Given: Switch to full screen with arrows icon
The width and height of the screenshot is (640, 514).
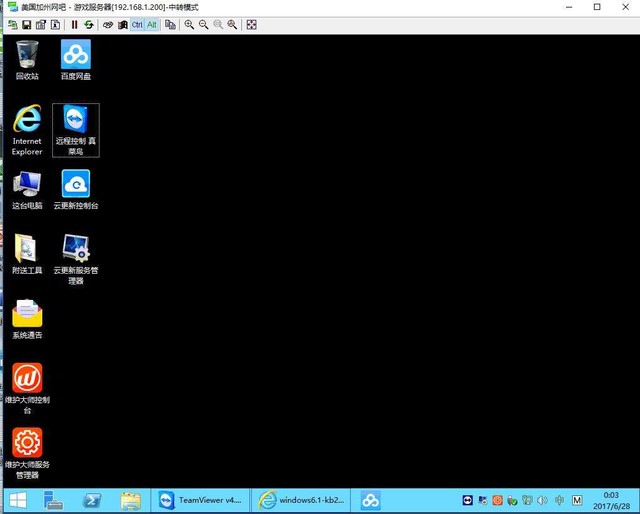Looking at the screenshot, I should (251, 25).
